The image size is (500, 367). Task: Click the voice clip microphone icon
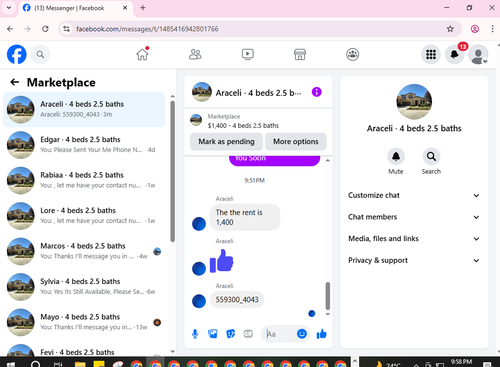pos(195,334)
